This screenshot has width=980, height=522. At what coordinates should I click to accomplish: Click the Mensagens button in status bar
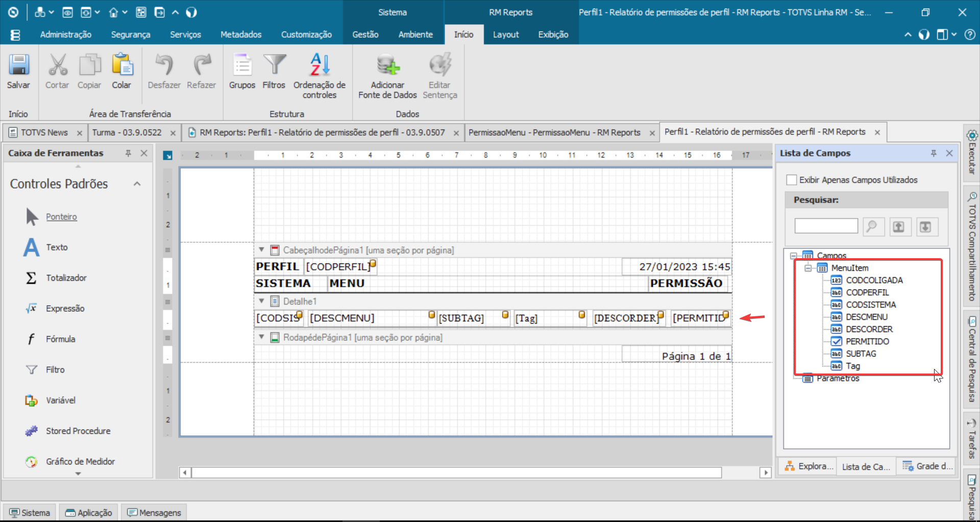(x=154, y=512)
